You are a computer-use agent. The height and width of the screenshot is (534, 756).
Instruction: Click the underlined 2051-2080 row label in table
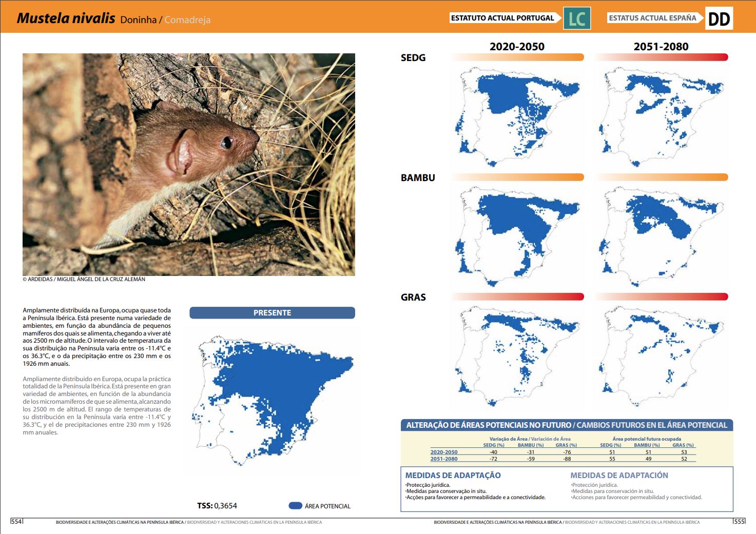point(444,459)
